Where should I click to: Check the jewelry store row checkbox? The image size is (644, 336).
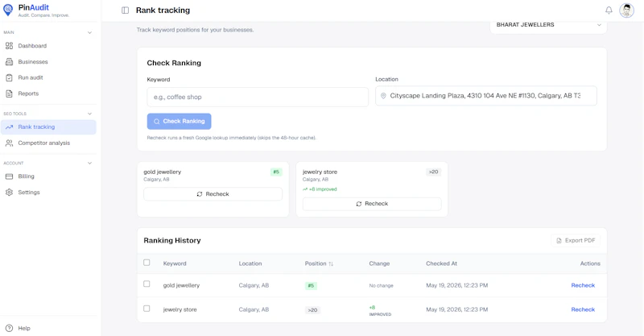[147, 309]
